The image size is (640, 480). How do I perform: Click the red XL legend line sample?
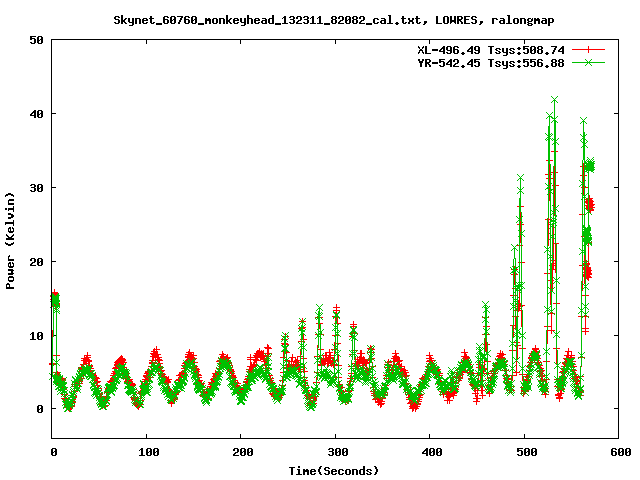tap(588, 50)
